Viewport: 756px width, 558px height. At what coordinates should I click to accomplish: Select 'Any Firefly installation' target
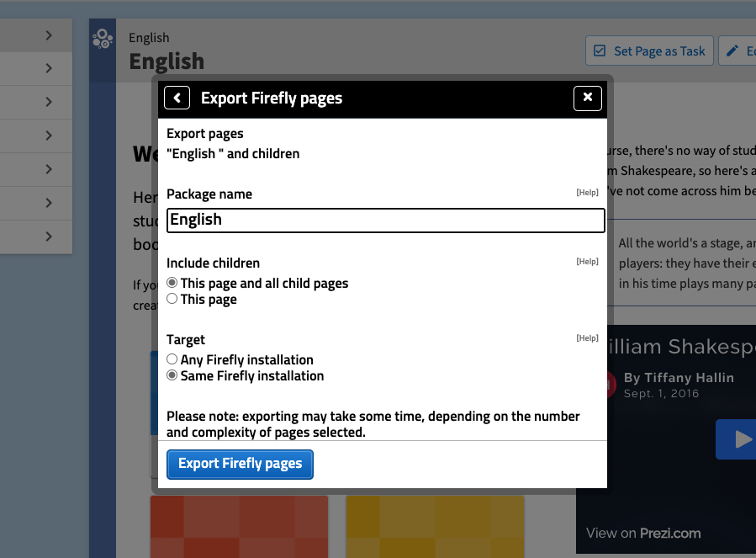pyautogui.click(x=172, y=359)
